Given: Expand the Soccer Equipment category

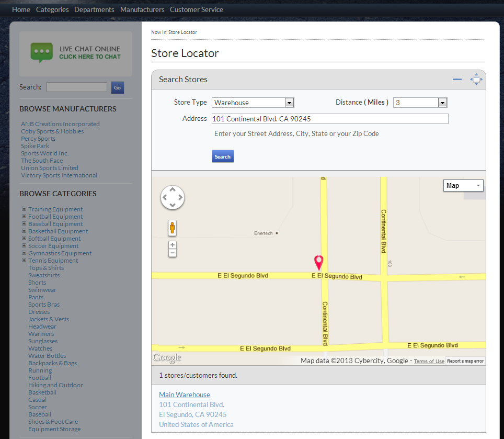Looking at the screenshot, I should tap(24, 246).
